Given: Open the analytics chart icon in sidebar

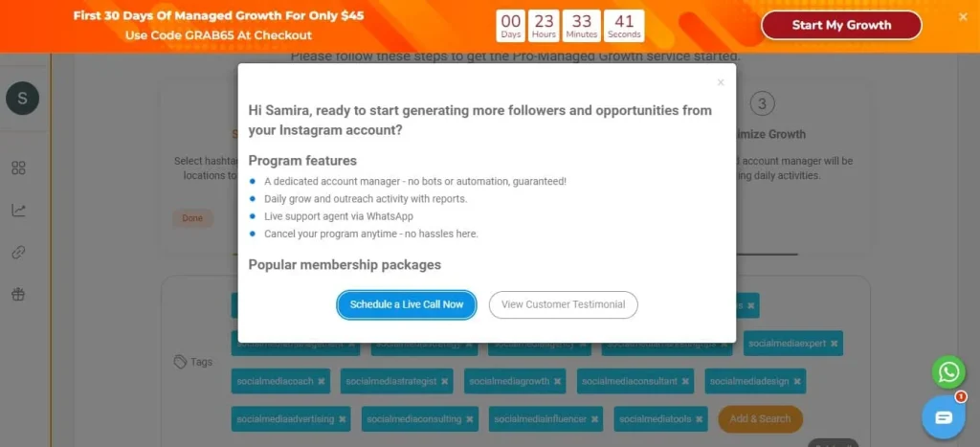Looking at the screenshot, I should [x=18, y=211].
